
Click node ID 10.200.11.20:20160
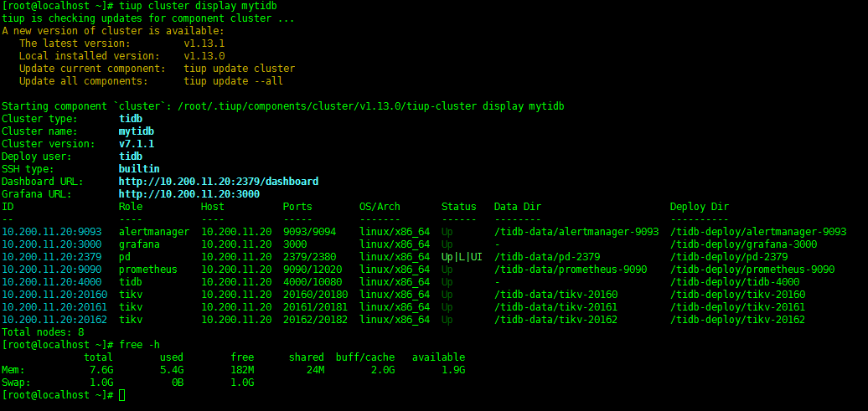pyautogui.click(x=54, y=295)
